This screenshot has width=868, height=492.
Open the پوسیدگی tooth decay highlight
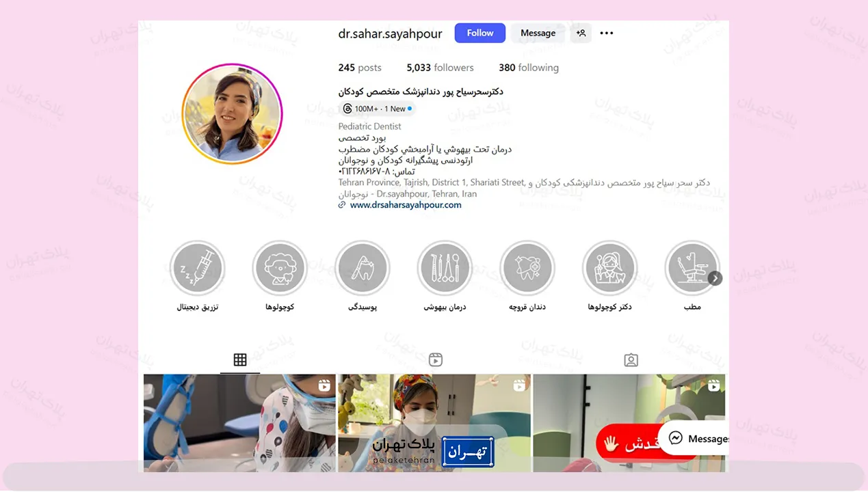(363, 268)
